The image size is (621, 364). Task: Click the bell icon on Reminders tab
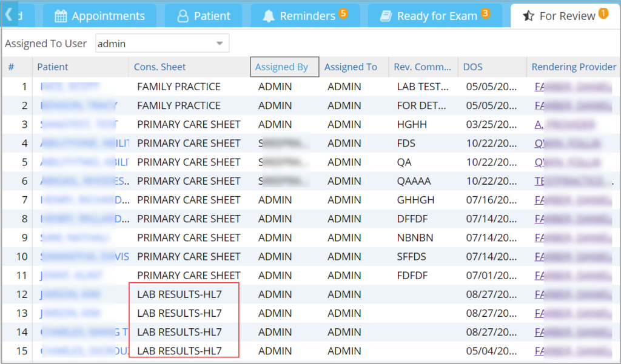pyautogui.click(x=269, y=16)
